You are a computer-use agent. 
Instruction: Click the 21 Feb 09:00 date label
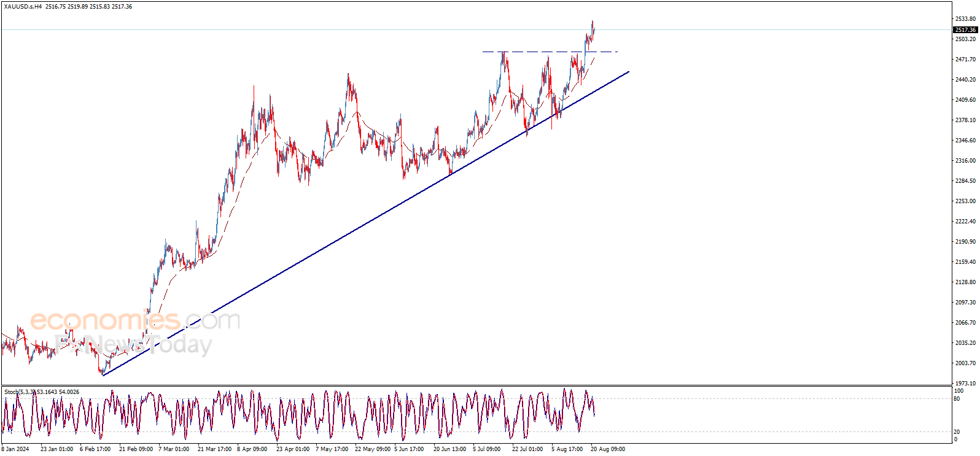tap(136, 449)
